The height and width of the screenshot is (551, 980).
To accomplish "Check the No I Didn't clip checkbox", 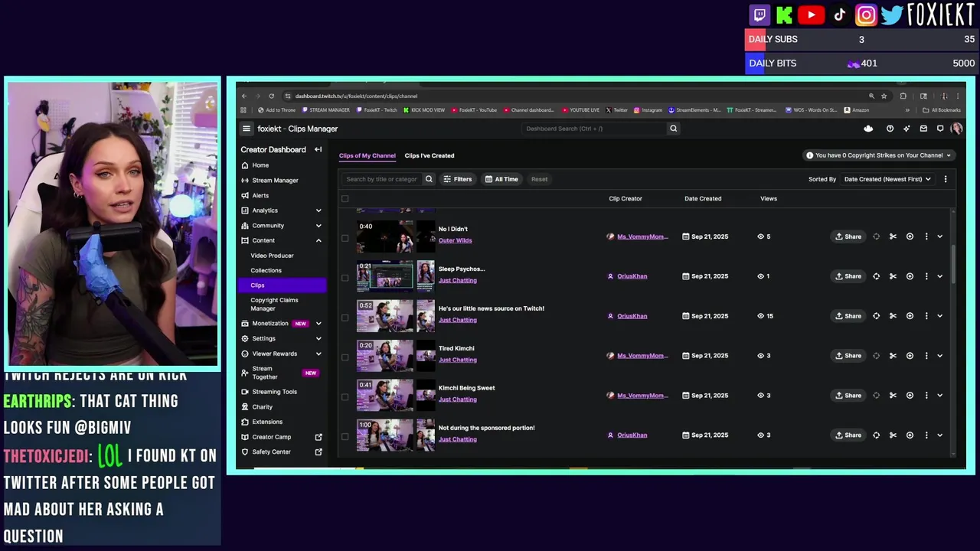I will pos(345,238).
